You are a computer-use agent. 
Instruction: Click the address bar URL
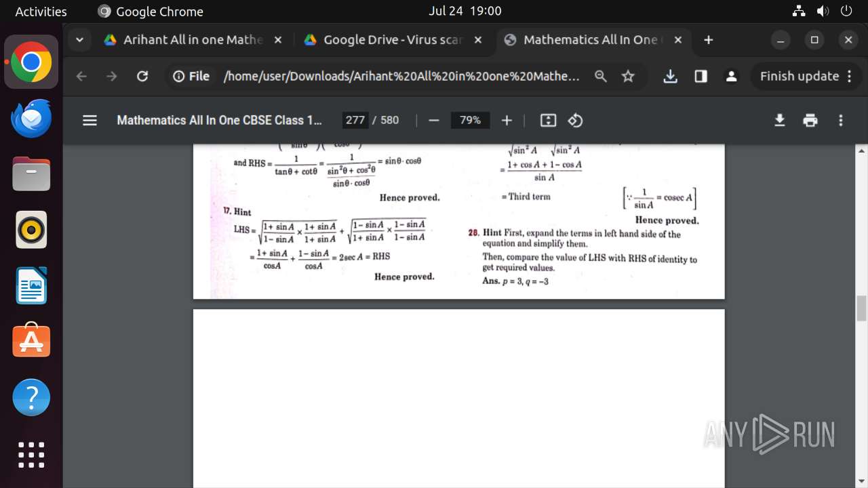click(x=401, y=77)
